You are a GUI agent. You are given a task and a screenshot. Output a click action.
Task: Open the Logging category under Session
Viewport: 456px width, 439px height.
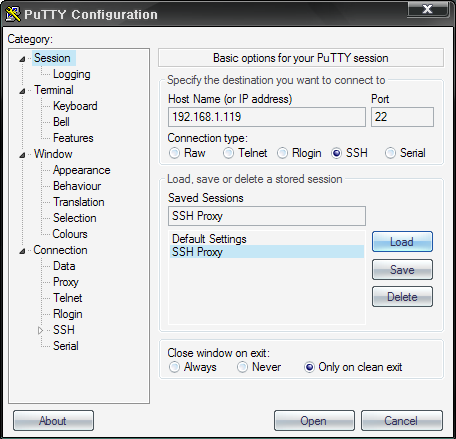coord(72,74)
